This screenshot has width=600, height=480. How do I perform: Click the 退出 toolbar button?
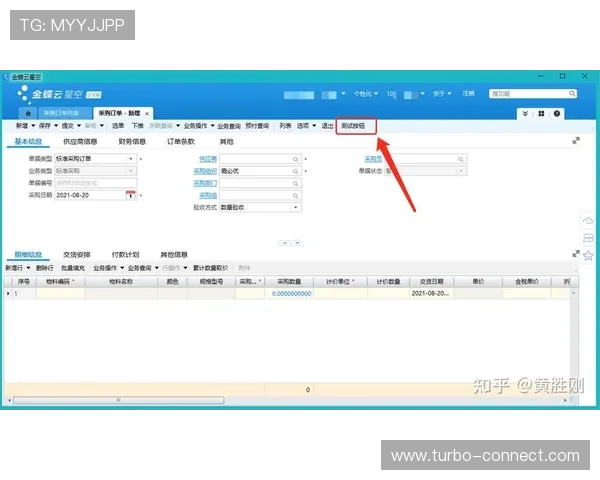tap(327, 126)
